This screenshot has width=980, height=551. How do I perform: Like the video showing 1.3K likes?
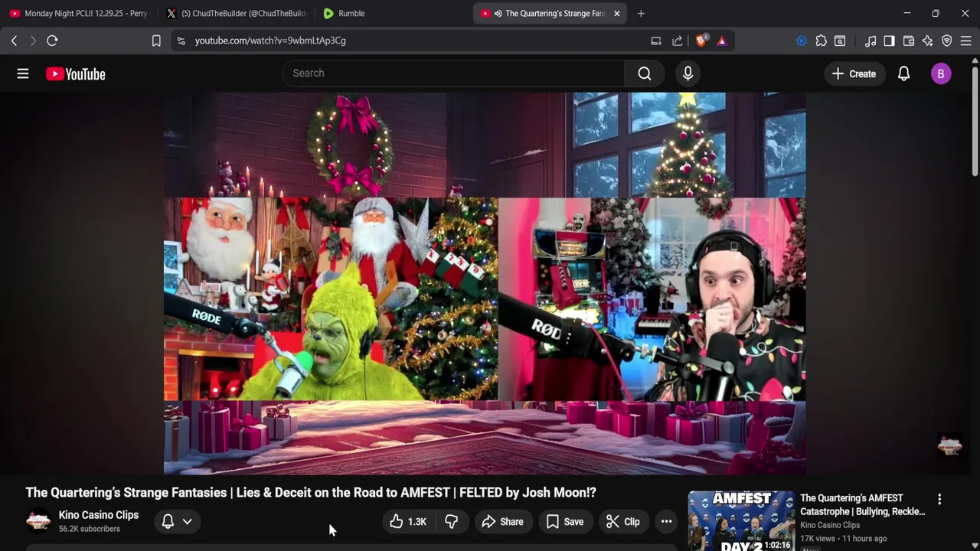click(407, 522)
